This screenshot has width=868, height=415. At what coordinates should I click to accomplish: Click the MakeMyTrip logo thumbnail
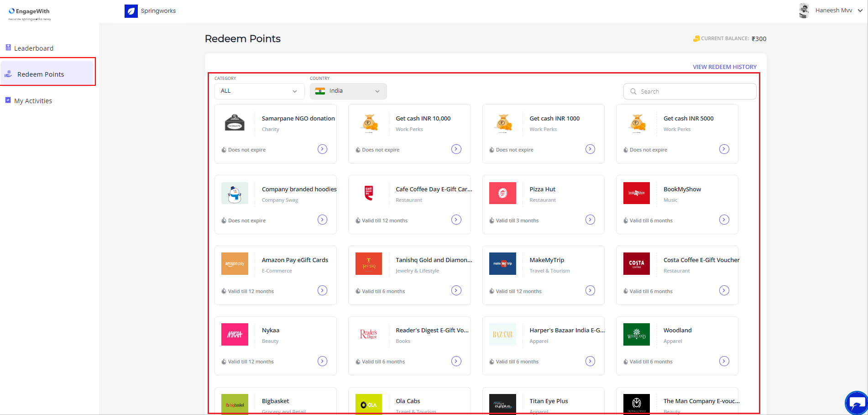coord(502,264)
